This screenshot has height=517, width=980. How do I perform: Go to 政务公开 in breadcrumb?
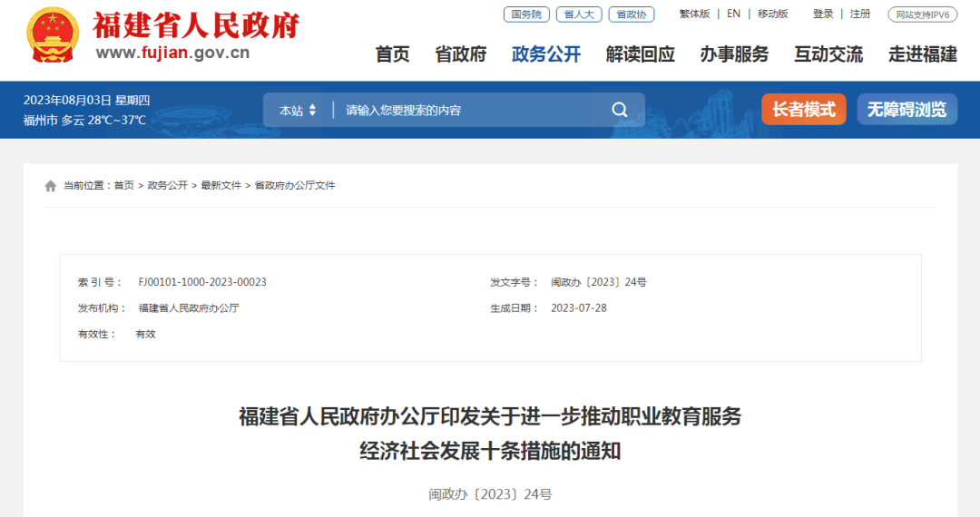(168, 185)
